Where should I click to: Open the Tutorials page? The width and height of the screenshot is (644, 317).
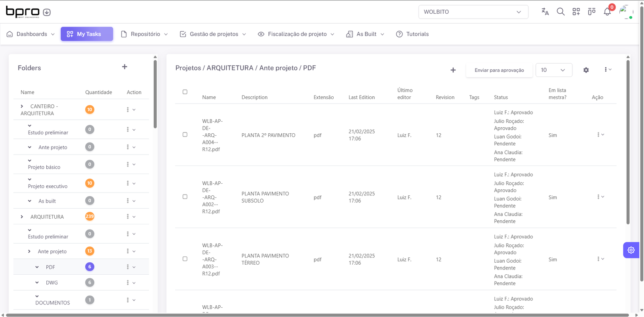pos(413,34)
